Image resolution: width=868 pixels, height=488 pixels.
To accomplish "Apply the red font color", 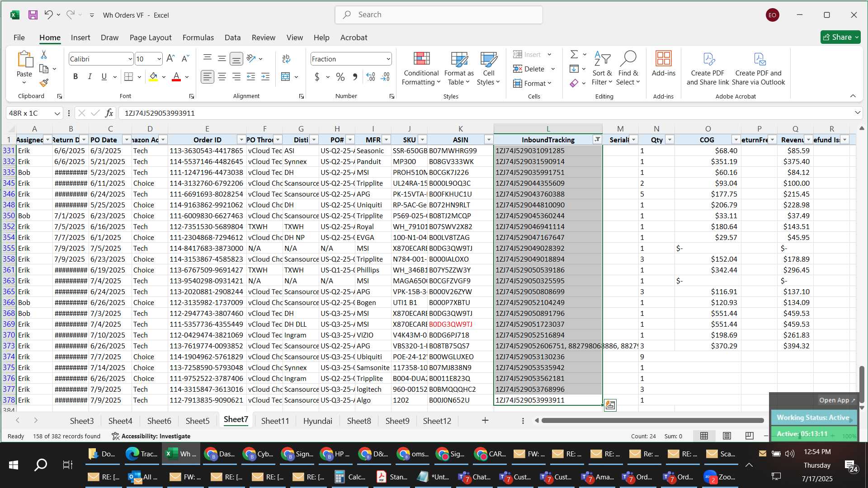I will [x=176, y=77].
